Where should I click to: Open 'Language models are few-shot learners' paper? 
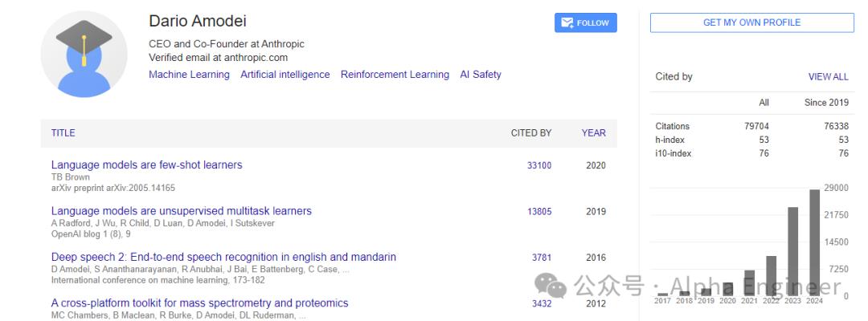click(146, 165)
